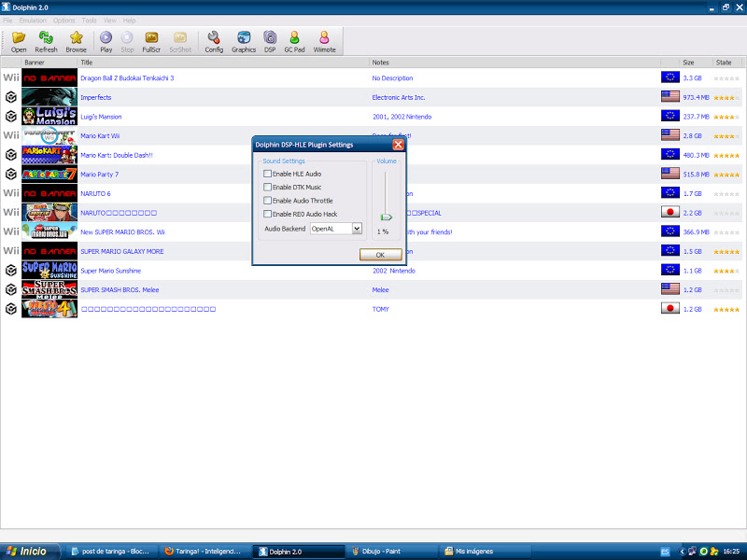Open Graphics plugin settings
Image resolution: width=747 pixels, height=560 pixels.
tap(244, 41)
